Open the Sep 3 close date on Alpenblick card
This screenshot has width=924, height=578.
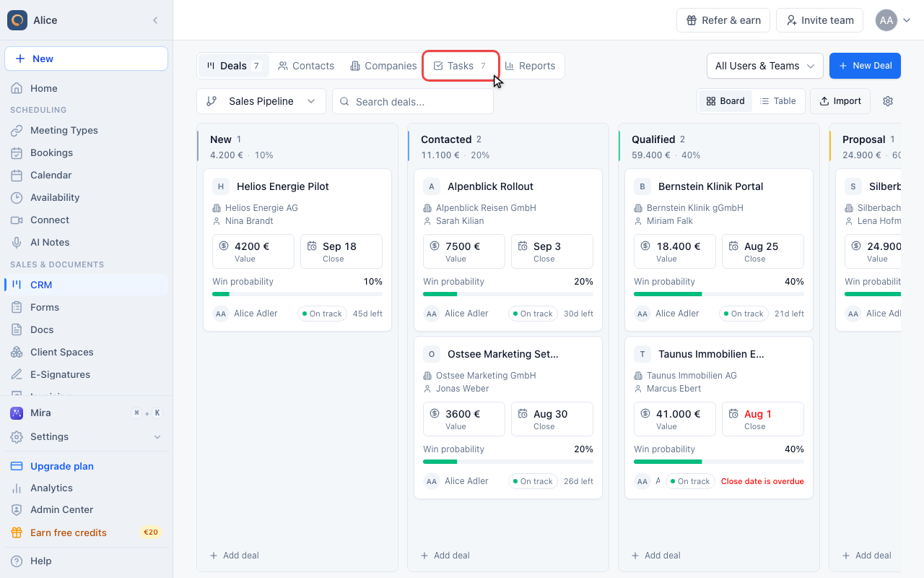pos(552,251)
